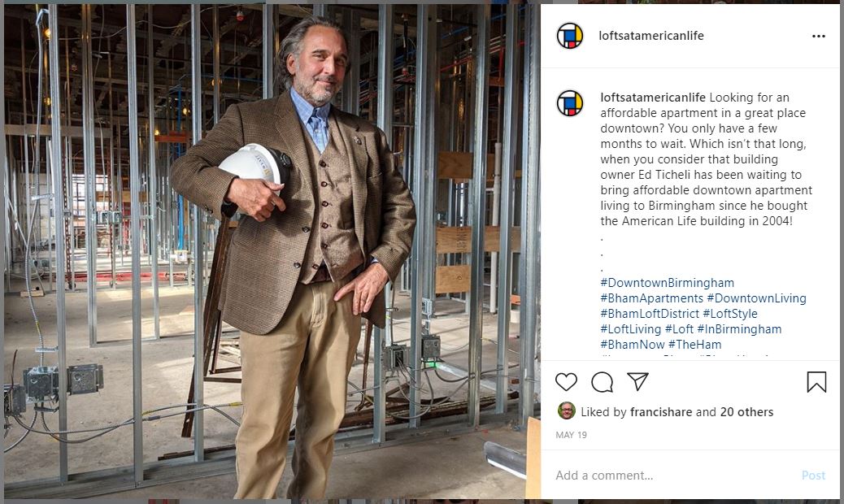Open the #DowntownBirmingham hashtag

pos(667,283)
